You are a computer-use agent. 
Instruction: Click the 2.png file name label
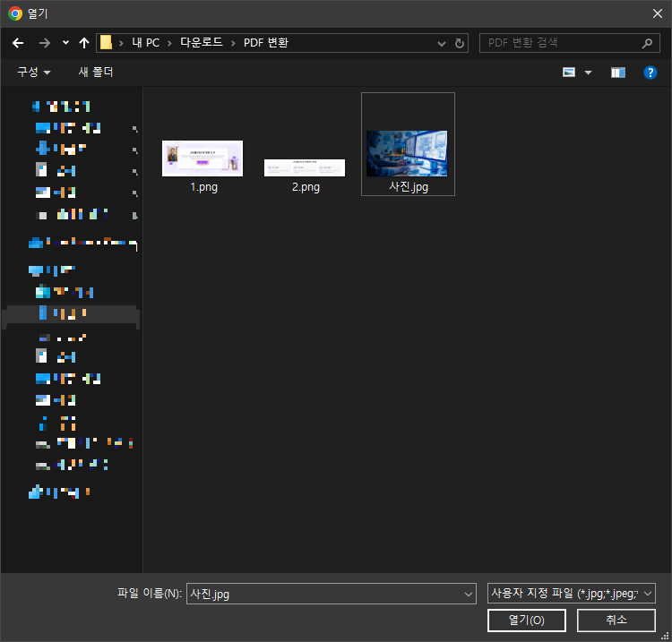[306, 187]
